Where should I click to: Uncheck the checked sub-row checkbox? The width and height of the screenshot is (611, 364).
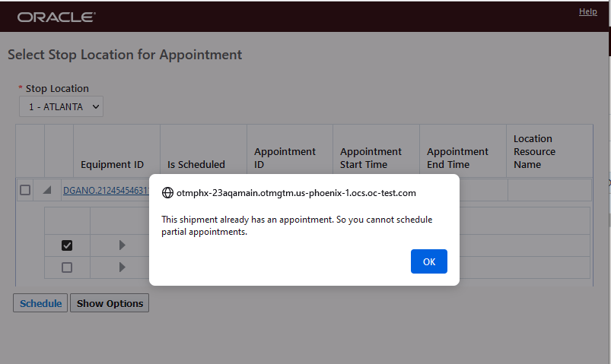click(67, 245)
